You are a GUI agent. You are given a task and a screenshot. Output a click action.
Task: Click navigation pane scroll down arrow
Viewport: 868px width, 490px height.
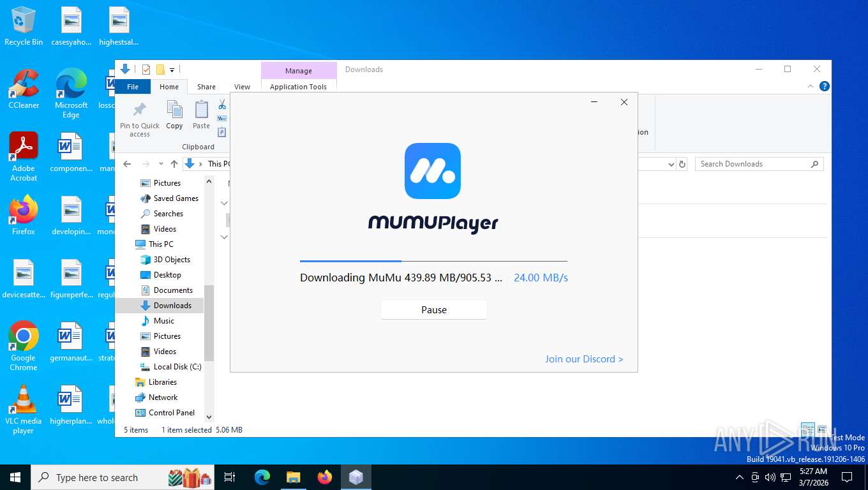coord(209,417)
